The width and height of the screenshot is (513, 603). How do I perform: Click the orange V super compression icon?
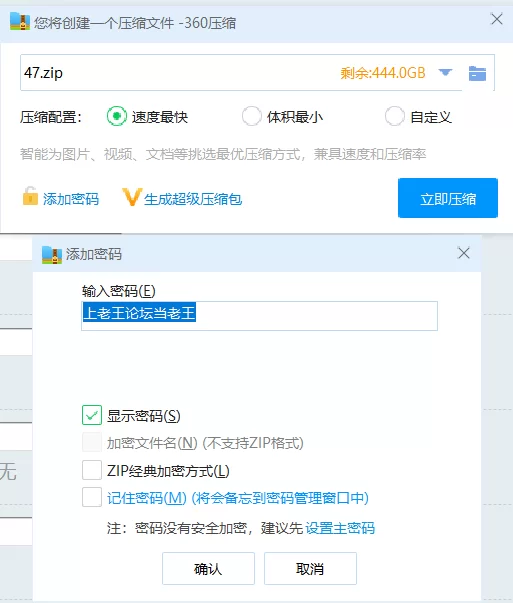tap(132, 197)
